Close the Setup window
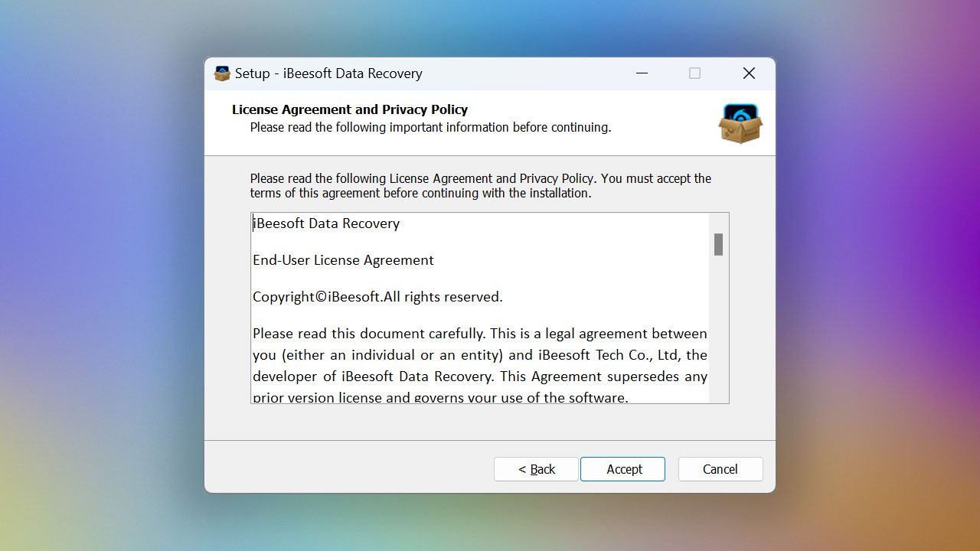The height and width of the screenshot is (551, 980). 749,73
